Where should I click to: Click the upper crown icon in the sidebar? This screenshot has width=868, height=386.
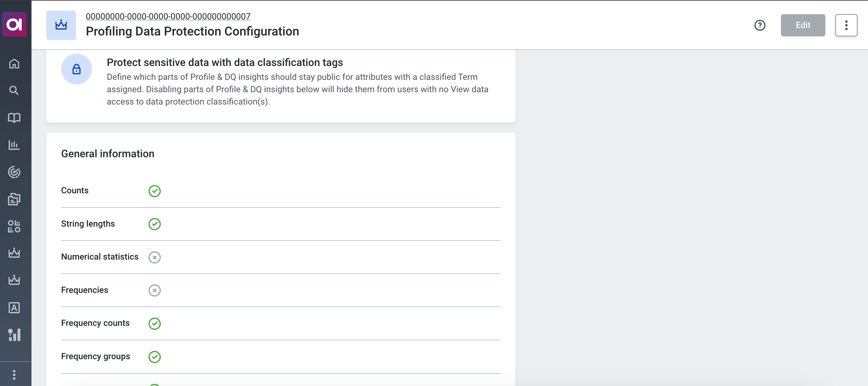pos(14,253)
